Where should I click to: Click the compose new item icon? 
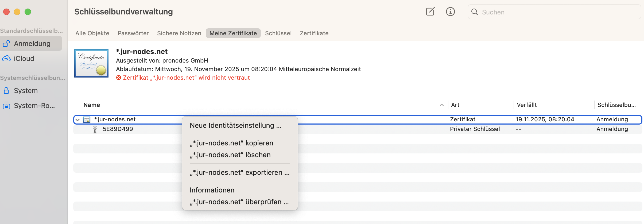pyautogui.click(x=430, y=12)
